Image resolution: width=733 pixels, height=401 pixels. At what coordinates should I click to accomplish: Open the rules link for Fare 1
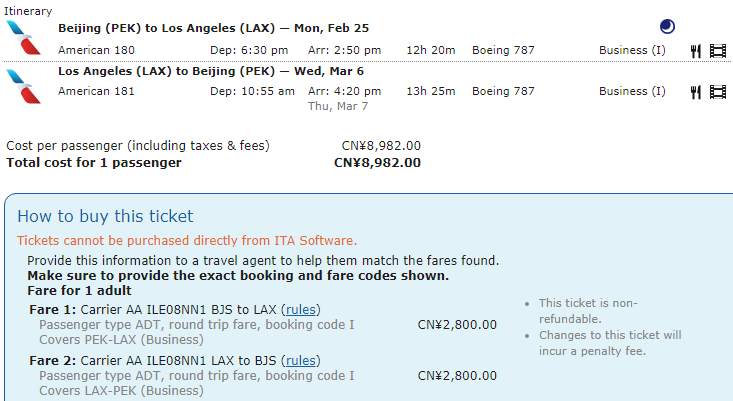tap(302, 309)
